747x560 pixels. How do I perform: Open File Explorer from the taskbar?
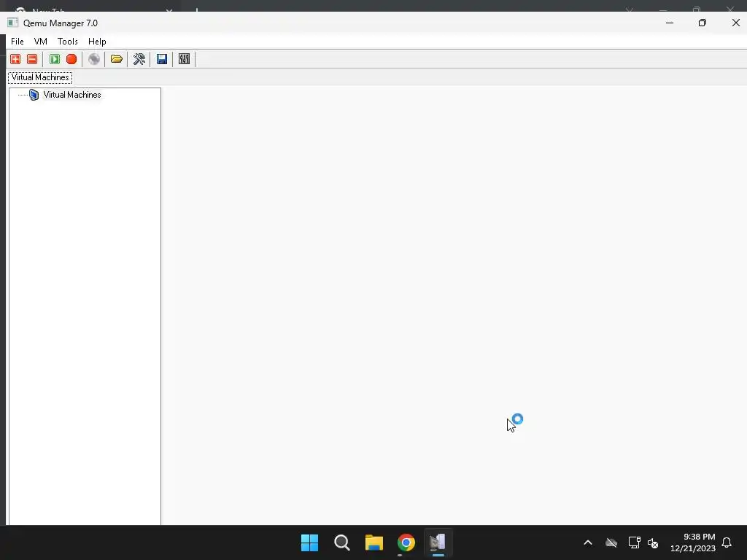click(x=374, y=542)
